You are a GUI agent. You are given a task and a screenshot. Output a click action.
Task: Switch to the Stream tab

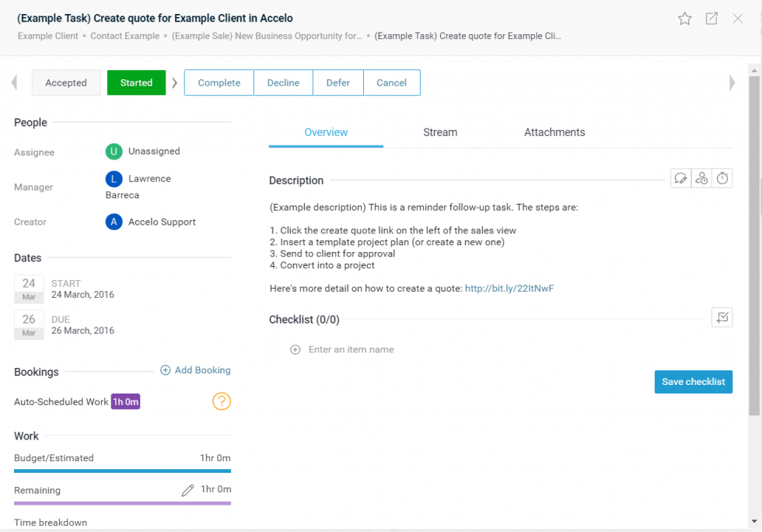pos(440,132)
